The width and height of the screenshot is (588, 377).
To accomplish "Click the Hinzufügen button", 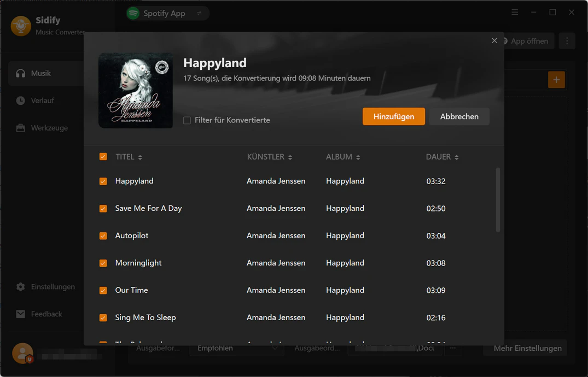I will point(393,116).
